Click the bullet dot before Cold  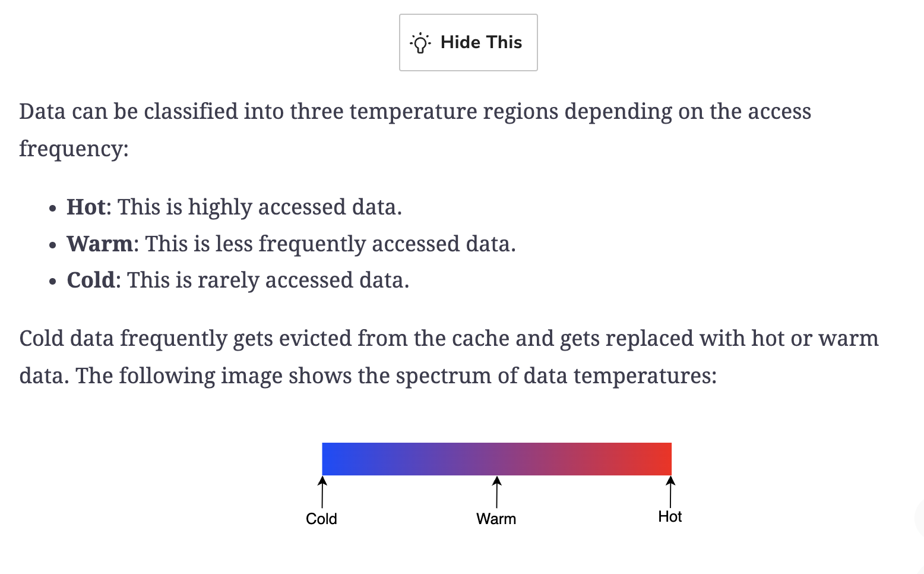point(53,282)
